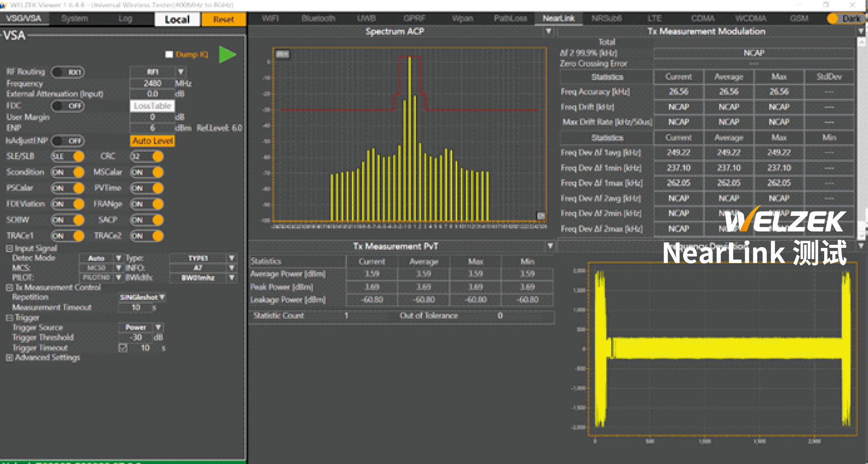Click the Frequency 2480 MHz input field
The width and height of the screenshot is (868, 464).
pyautogui.click(x=152, y=83)
